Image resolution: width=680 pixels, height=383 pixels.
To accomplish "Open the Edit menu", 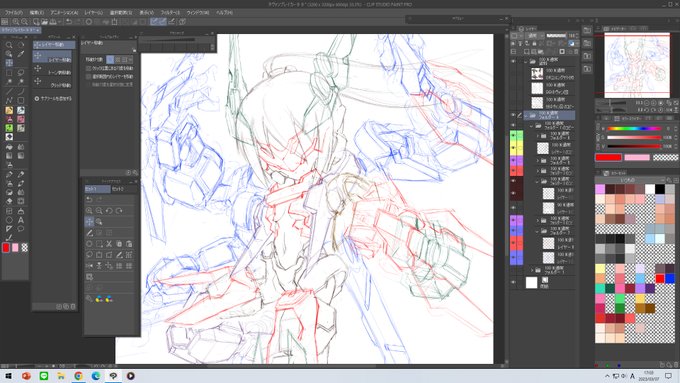I will pos(36,13).
